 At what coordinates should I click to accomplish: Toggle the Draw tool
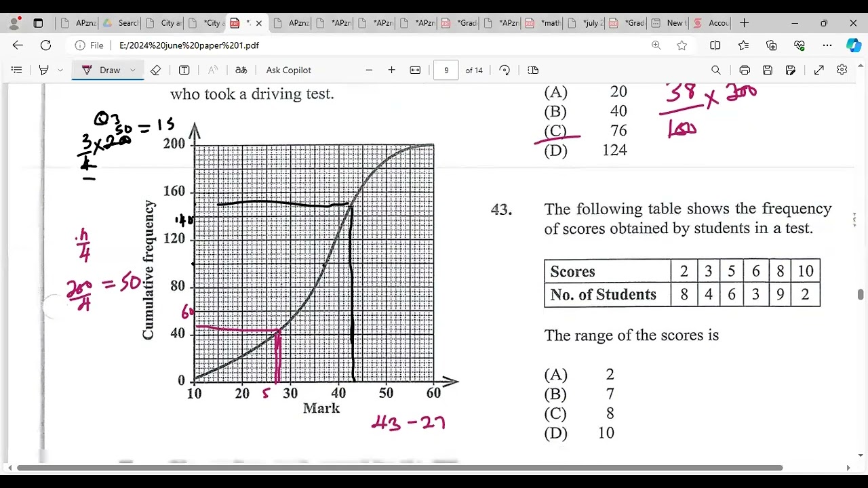point(100,70)
